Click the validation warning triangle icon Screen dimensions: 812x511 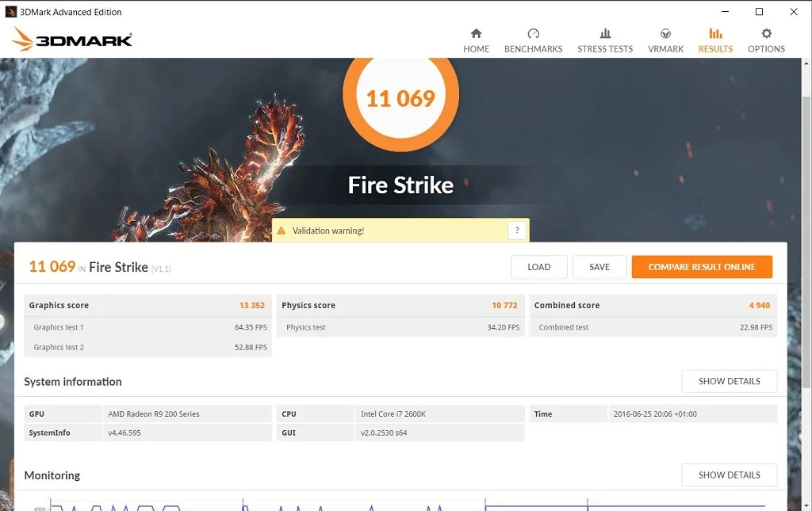pyautogui.click(x=282, y=231)
